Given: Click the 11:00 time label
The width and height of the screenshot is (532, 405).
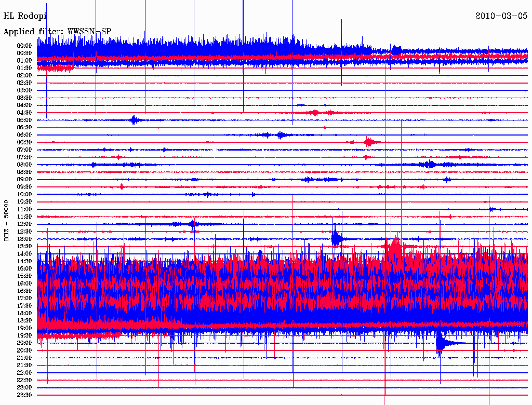Looking at the screenshot, I should [24, 209].
